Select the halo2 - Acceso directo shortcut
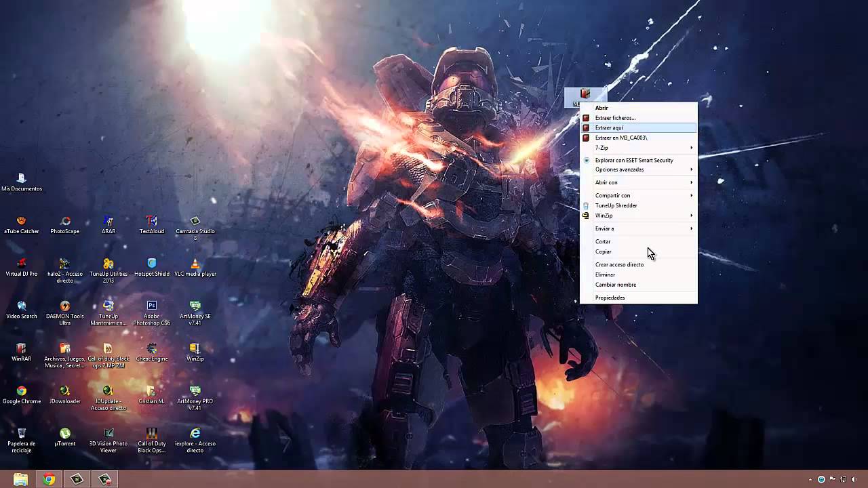The height and width of the screenshot is (488, 868). (65, 270)
